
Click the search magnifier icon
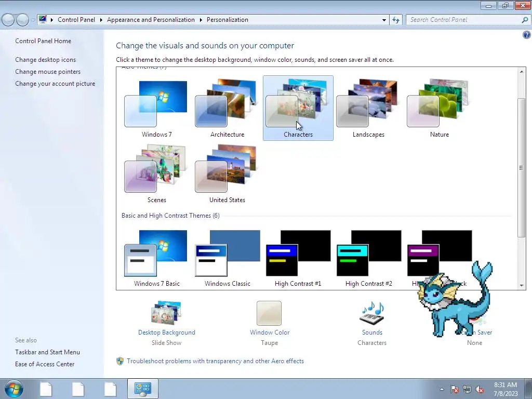(525, 20)
